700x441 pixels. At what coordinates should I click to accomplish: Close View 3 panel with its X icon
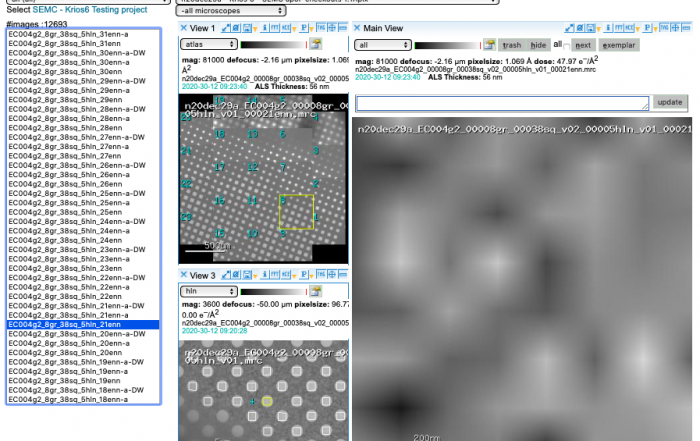(183, 275)
